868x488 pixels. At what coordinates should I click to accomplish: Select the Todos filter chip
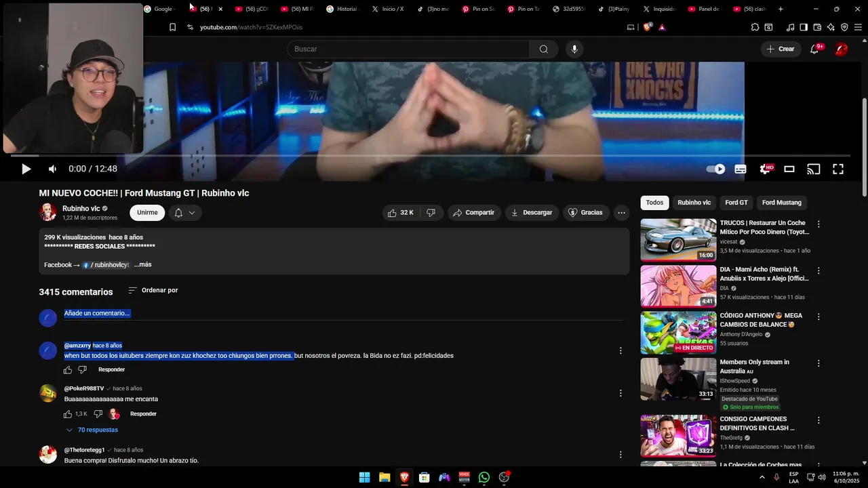pyautogui.click(x=654, y=203)
